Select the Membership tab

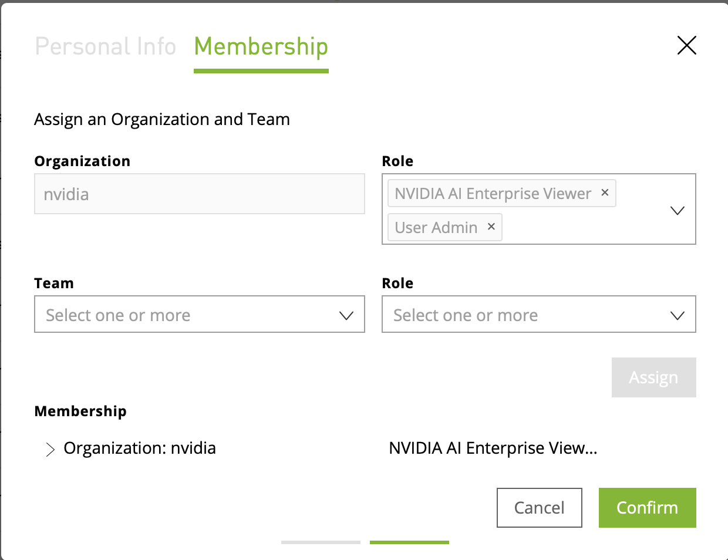(x=261, y=46)
